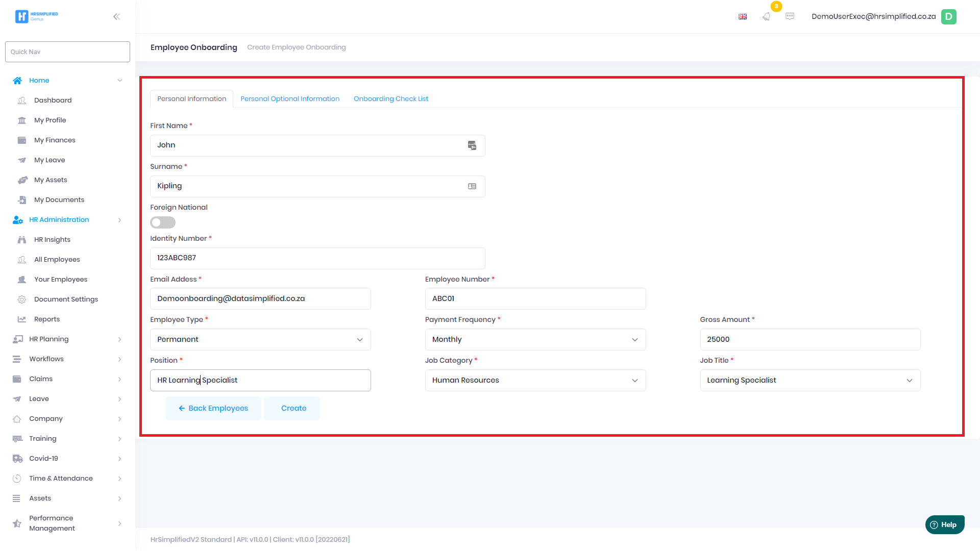This screenshot has height=551, width=980.
Task: Open HR Insights from sidebar
Action: (x=52, y=239)
